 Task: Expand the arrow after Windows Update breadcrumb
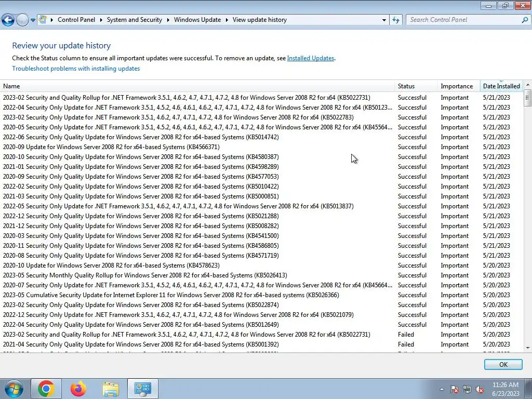pos(227,20)
